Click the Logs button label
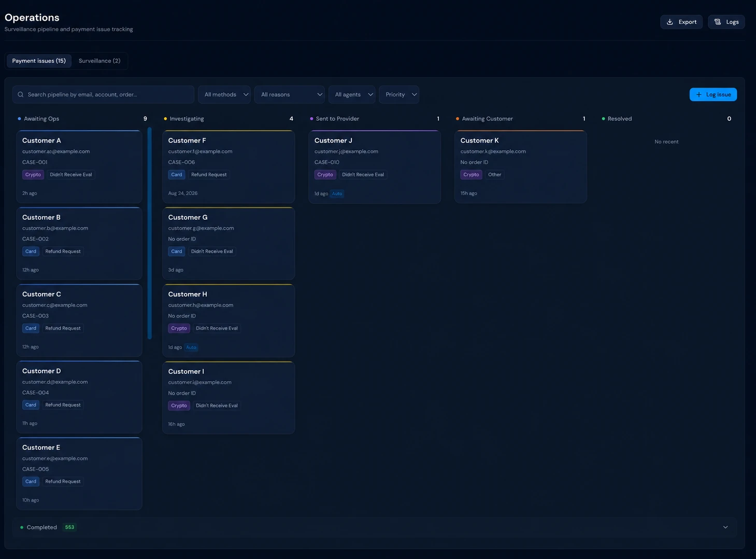 coord(732,22)
